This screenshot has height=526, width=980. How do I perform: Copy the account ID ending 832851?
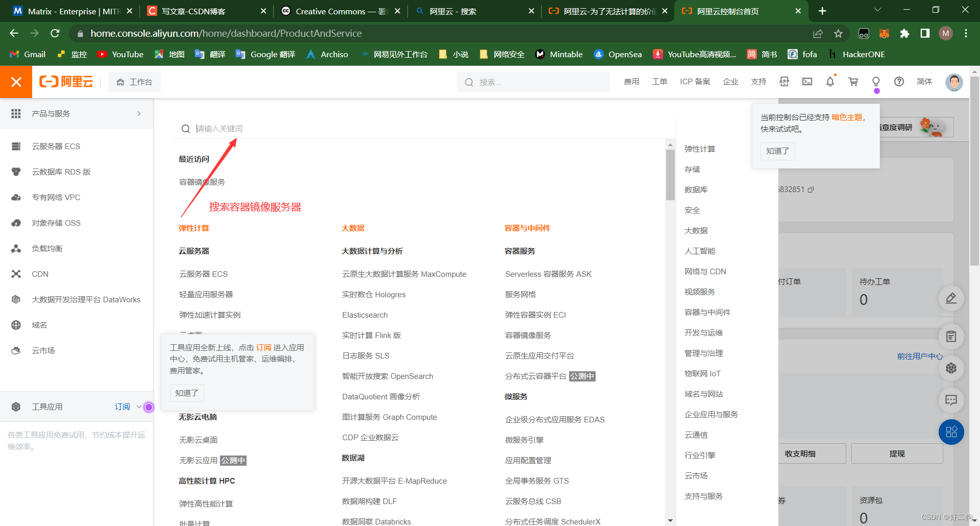click(811, 189)
